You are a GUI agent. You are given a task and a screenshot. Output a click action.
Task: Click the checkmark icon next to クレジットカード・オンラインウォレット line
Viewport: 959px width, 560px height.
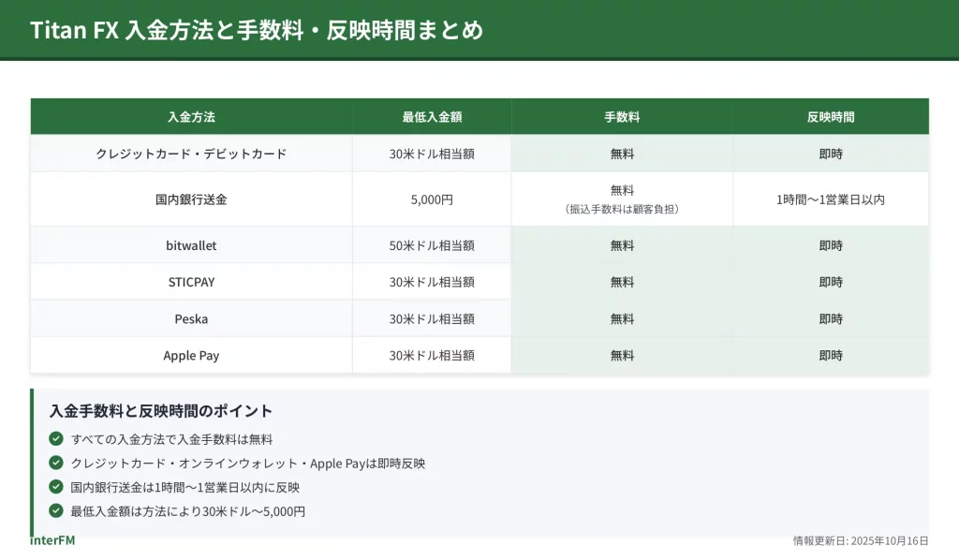[x=56, y=463]
